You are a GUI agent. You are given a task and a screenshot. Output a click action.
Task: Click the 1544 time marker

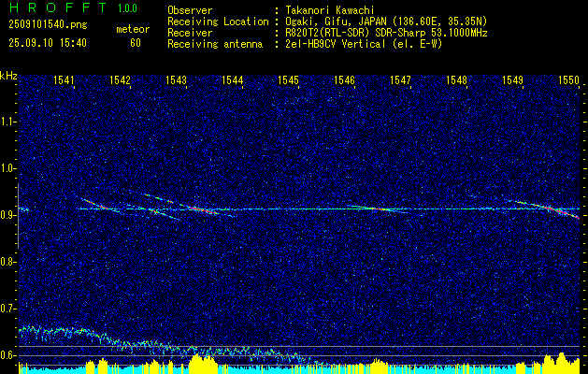coord(232,79)
